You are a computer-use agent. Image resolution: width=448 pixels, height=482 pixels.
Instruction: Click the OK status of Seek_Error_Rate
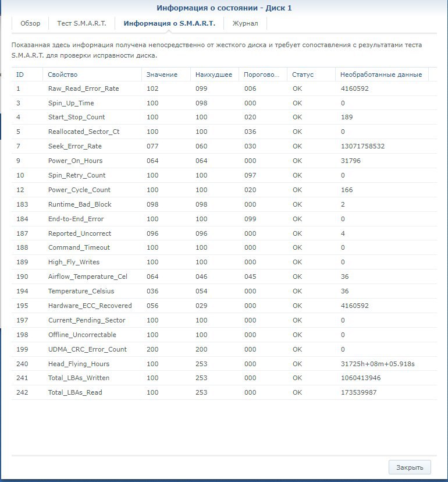point(297,146)
